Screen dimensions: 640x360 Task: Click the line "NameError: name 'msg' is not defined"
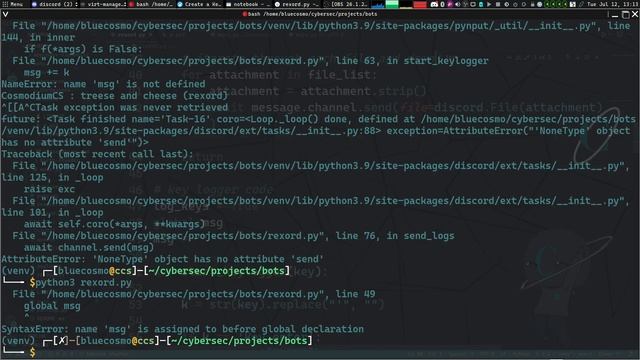tap(103, 84)
